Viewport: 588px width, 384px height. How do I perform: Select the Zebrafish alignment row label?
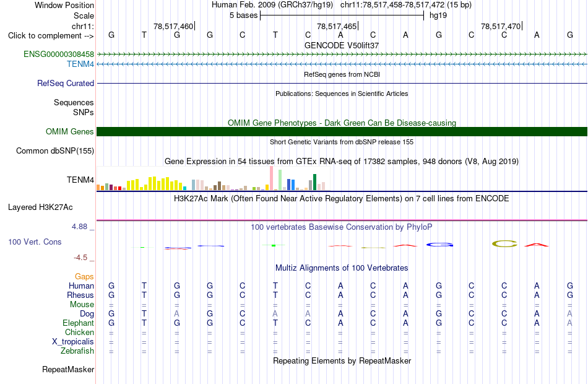coord(77,351)
